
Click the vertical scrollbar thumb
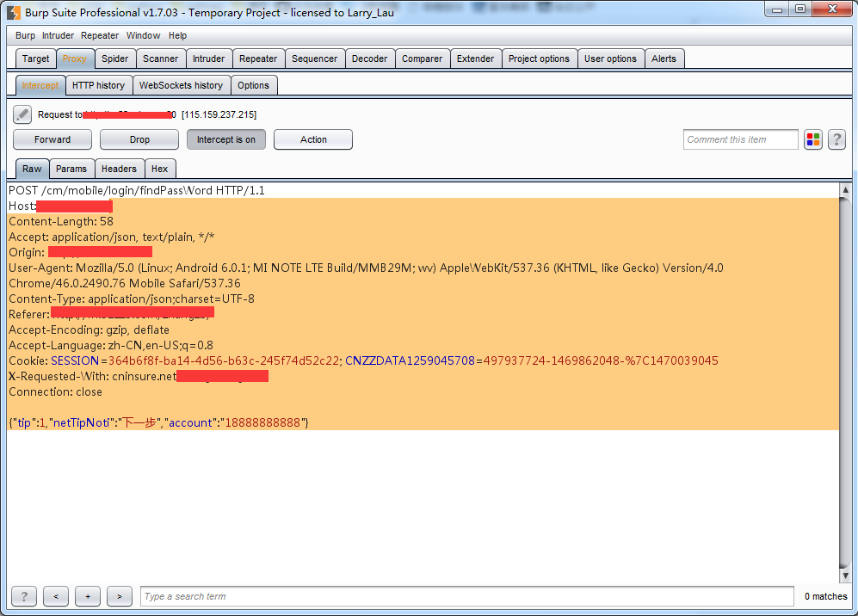pyautogui.click(x=845, y=383)
